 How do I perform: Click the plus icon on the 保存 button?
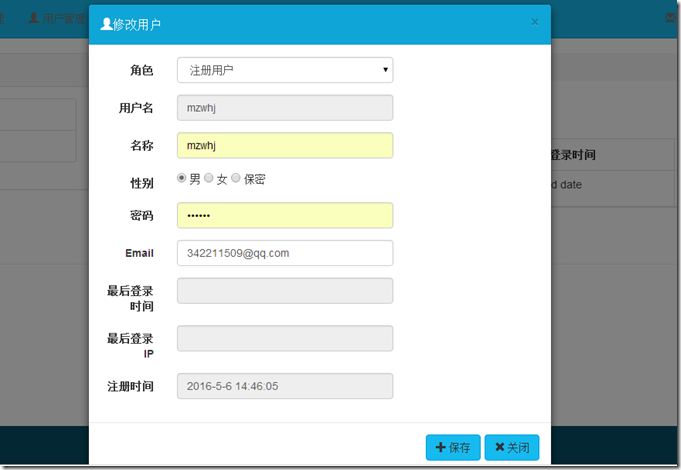click(440, 448)
